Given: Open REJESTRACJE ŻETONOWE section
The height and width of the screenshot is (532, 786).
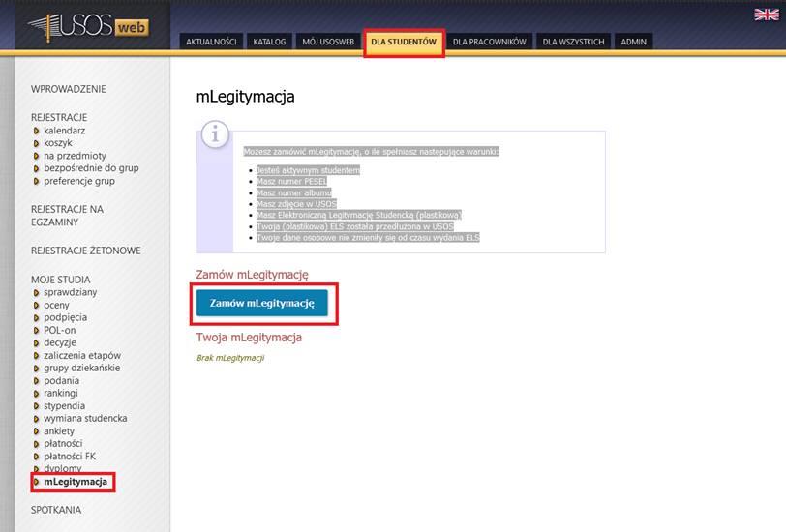Looking at the screenshot, I should click(x=85, y=251).
